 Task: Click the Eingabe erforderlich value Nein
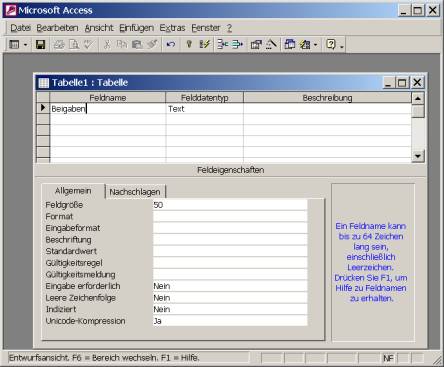tap(230, 286)
